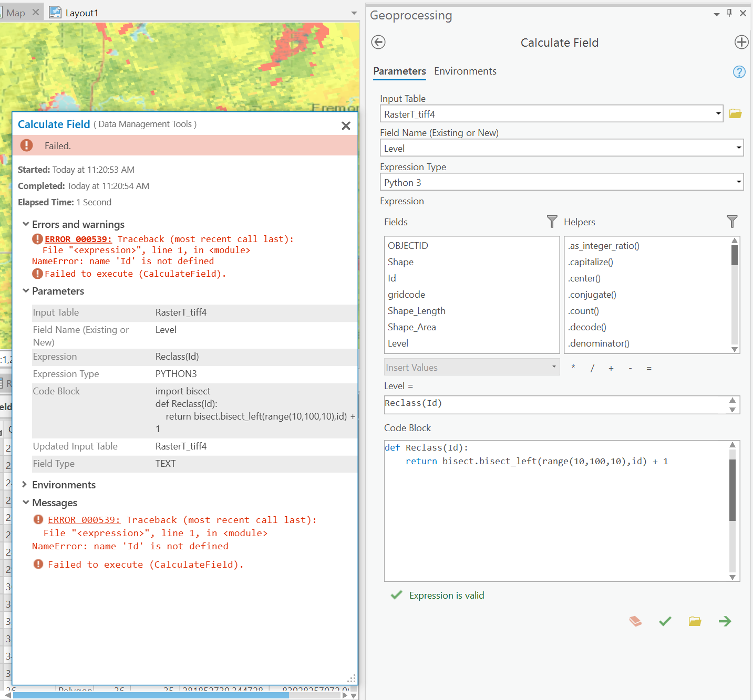Switch to the Layout1 tab
This screenshot has height=700, width=753.
[x=81, y=13]
